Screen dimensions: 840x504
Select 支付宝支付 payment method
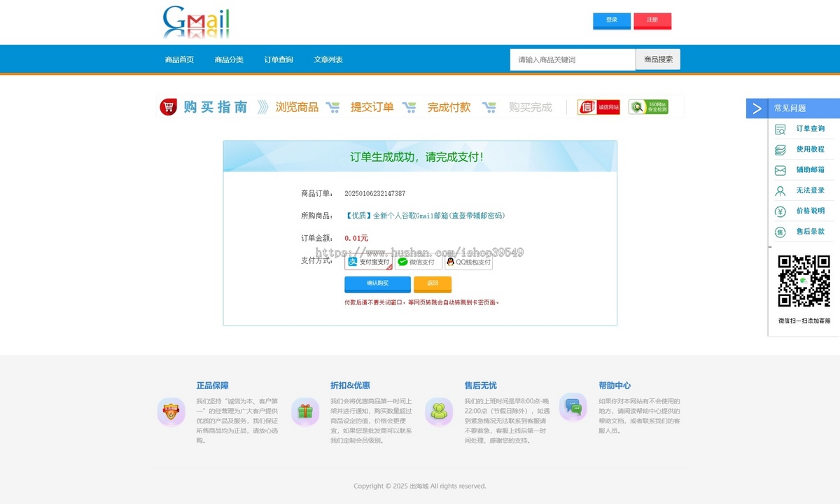coord(368,262)
